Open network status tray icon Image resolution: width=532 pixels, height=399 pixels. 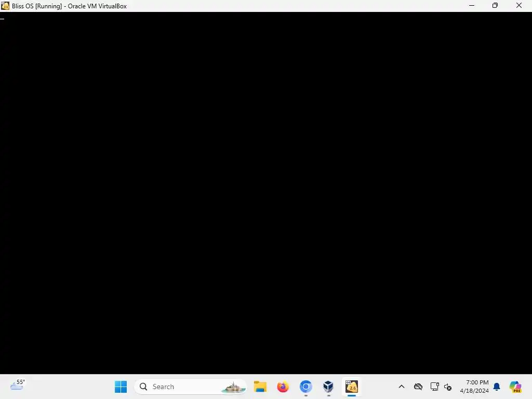435,387
